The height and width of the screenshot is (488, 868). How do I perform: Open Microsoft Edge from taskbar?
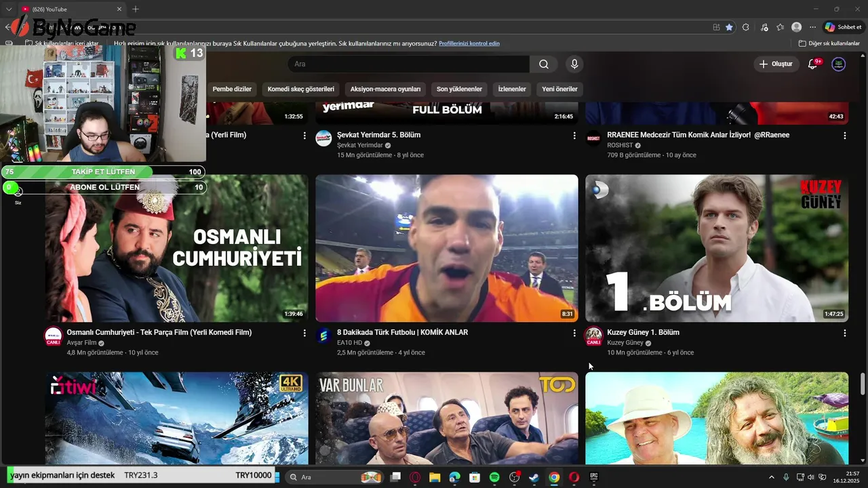pos(454,477)
